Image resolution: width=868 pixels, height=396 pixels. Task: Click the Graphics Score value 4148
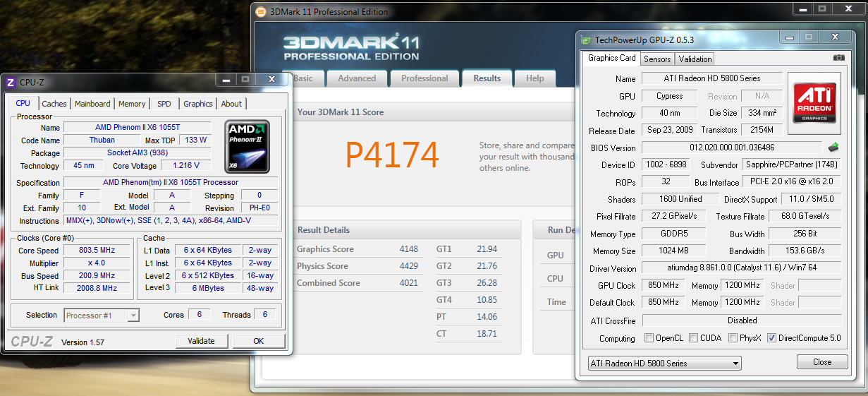408,249
